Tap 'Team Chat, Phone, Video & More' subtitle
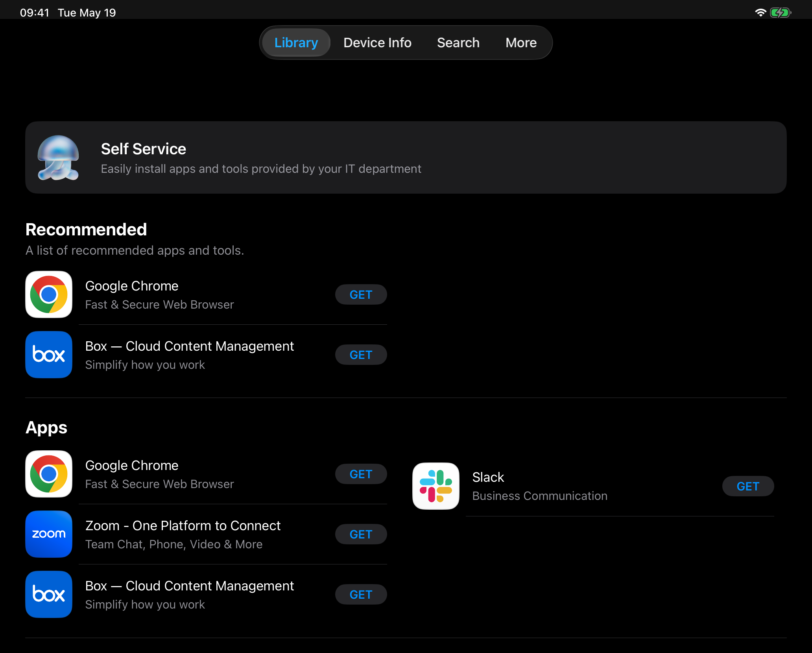The image size is (812, 653). tap(174, 544)
